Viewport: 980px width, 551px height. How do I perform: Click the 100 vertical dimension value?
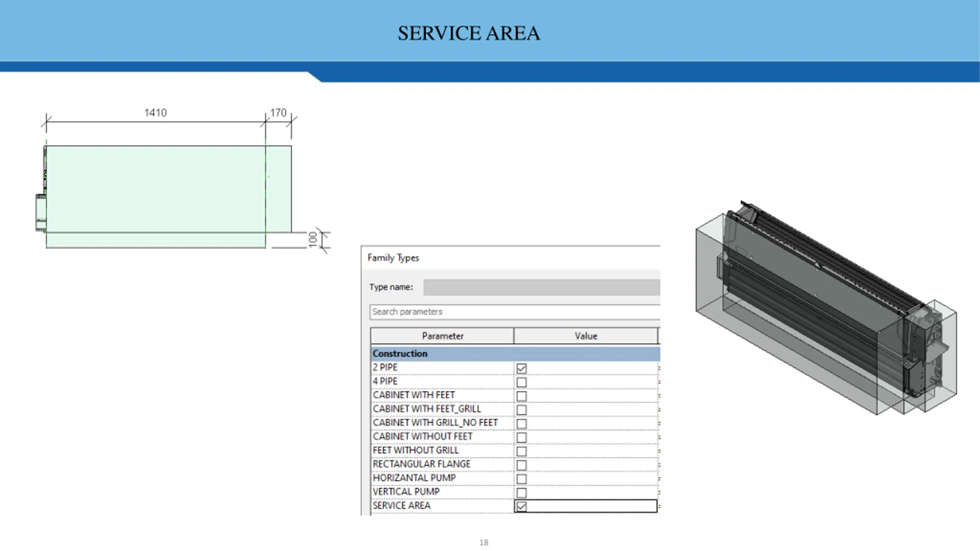click(313, 240)
